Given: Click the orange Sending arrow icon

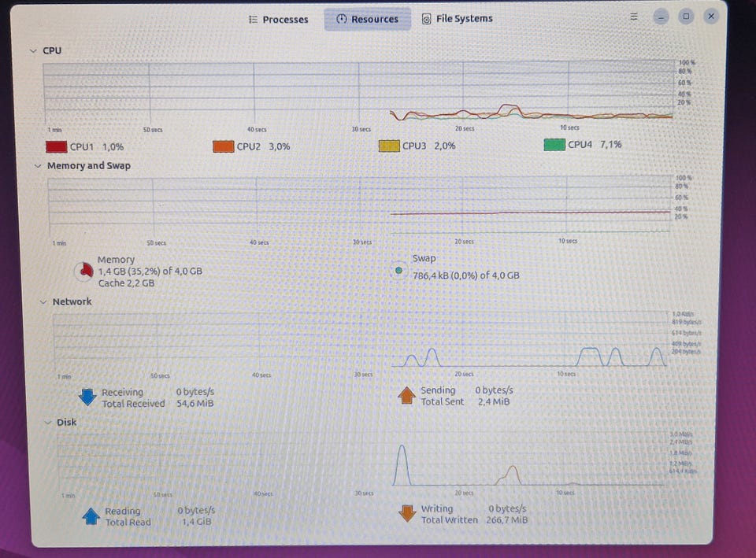Looking at the screenshot, I should point(407,395).
